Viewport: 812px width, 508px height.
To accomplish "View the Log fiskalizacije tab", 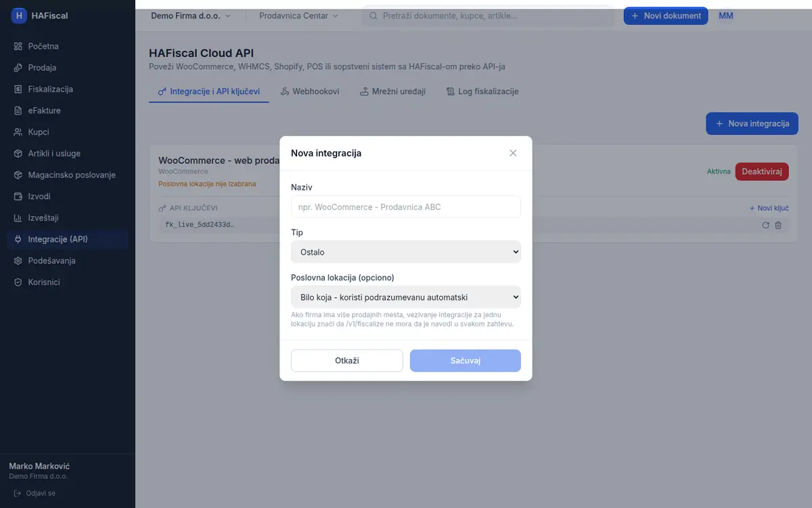I will 482,91.
